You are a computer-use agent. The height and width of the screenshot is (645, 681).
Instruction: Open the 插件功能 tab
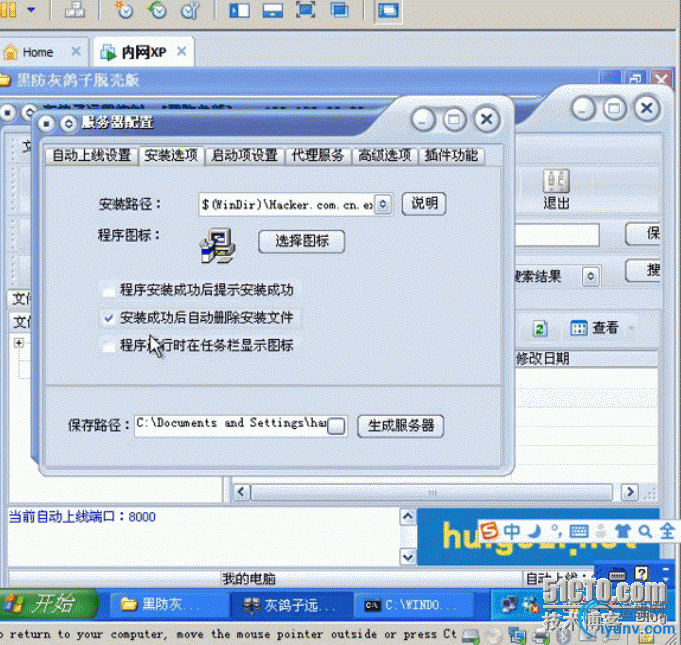(451, 155)
